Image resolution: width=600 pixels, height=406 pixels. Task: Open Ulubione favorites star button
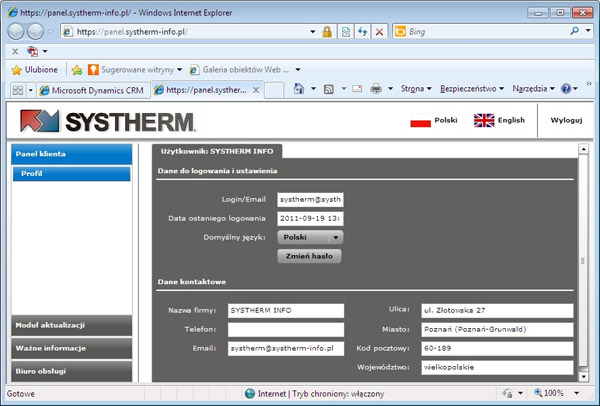click(34, 70)
